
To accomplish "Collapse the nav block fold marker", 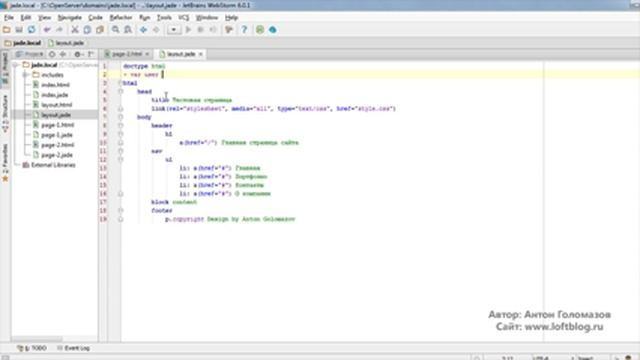I will click(x=120, y=151).
